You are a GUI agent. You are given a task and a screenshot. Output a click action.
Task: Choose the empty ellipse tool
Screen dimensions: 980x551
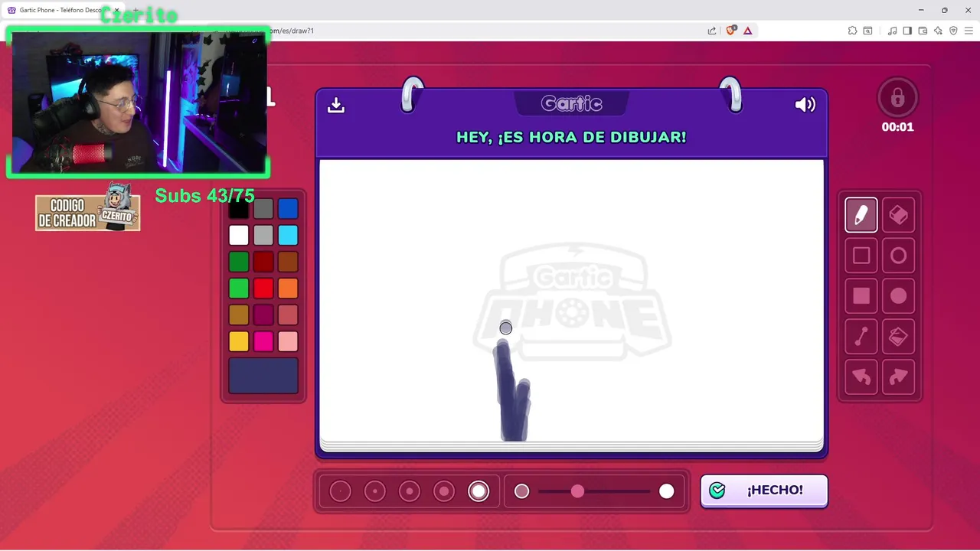(x=898, y=256)
